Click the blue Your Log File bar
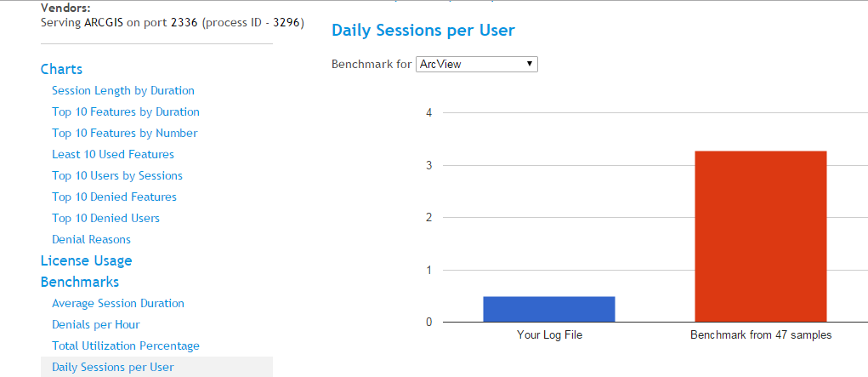868x377 pixels. pyautogui.click(x=548, y=309)
